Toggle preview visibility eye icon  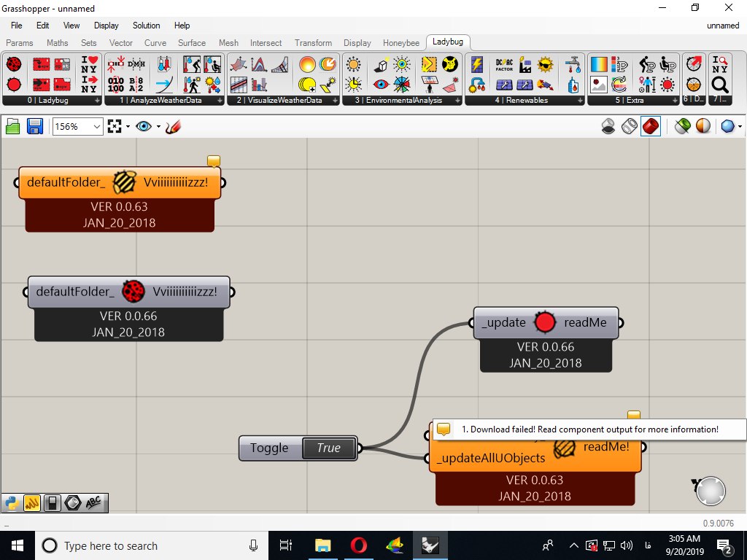click(x=144, y=127)
